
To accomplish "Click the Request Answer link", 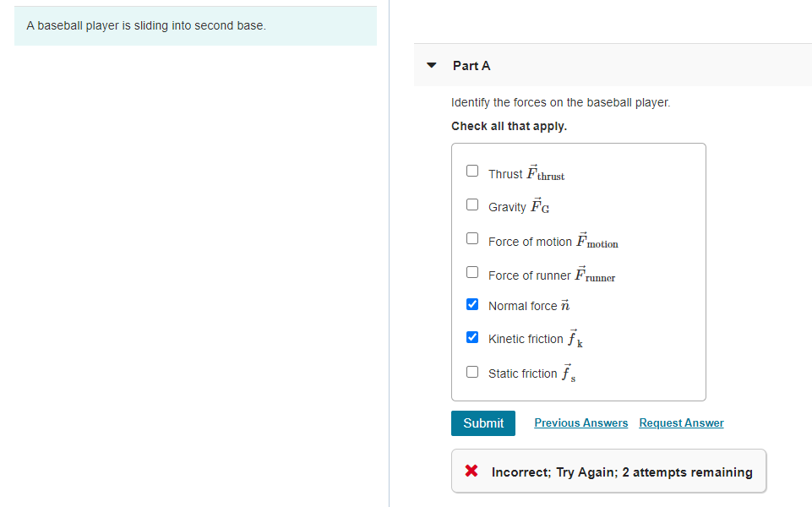I will click(681, 422).
